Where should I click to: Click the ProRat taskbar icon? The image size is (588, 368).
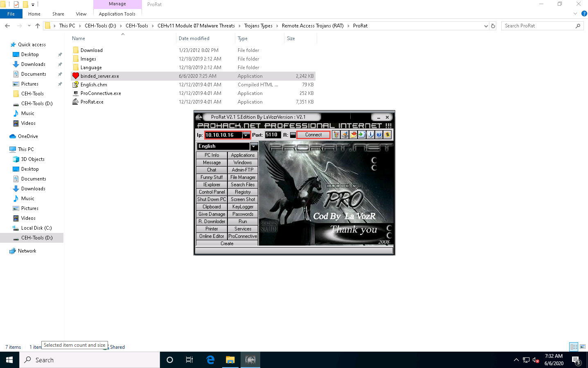point(250,360)
